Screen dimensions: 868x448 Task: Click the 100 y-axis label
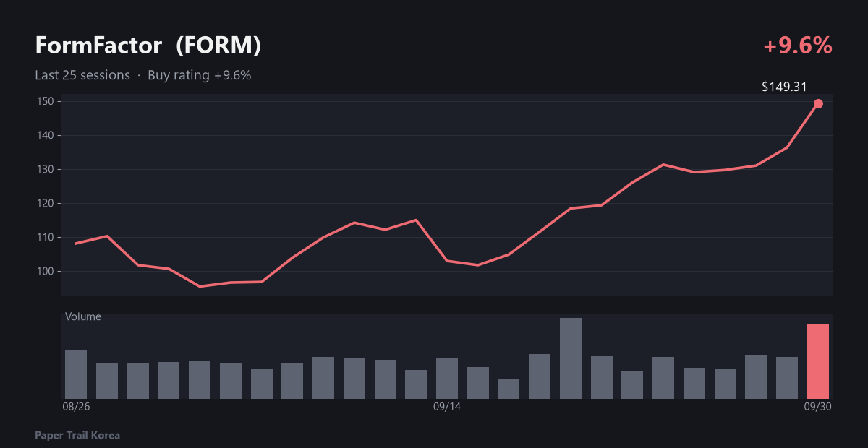coord(46,271)
